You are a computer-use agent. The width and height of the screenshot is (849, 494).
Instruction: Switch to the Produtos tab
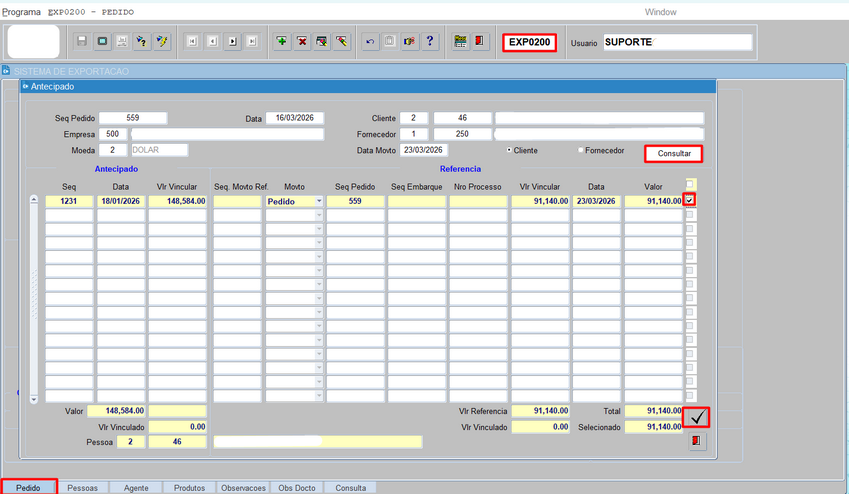pos(189,487)
